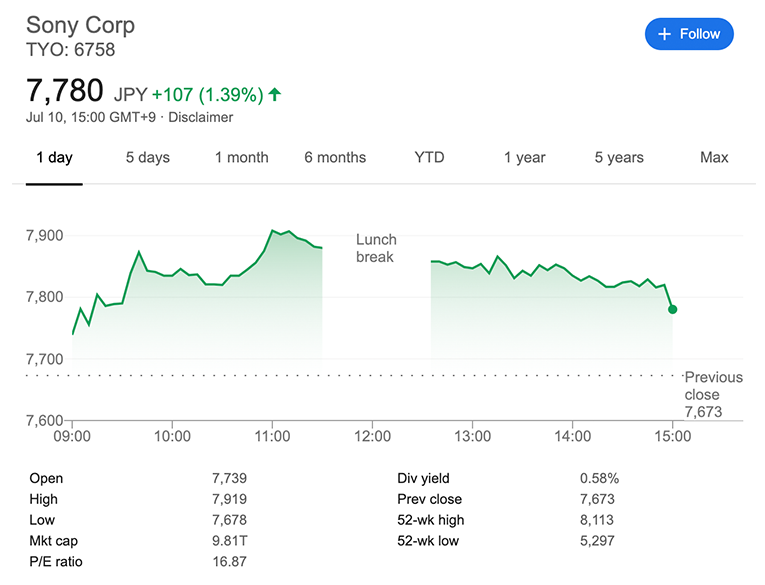765x585 pixels.
Task: Click the Div yield value 0.58%
Action: point(599,478)
